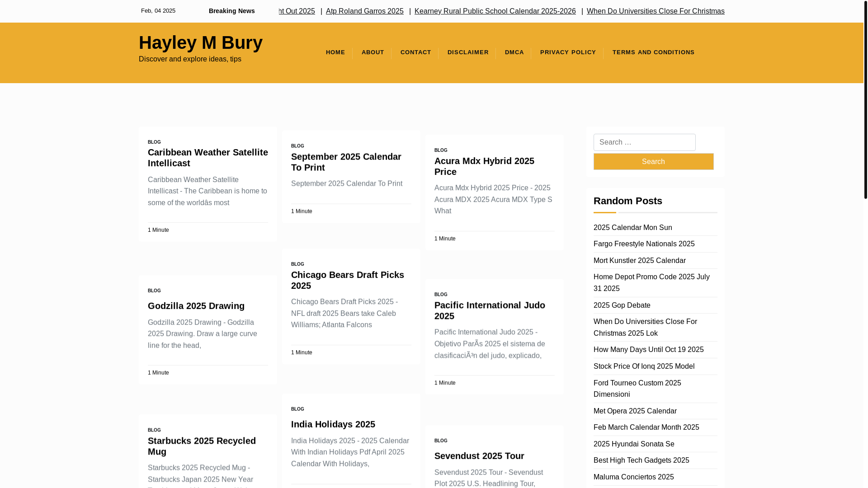Click the Caribbean Weather Satellite excerpt text
Viewport: 868px width, 488px height.
click(208, 191)
